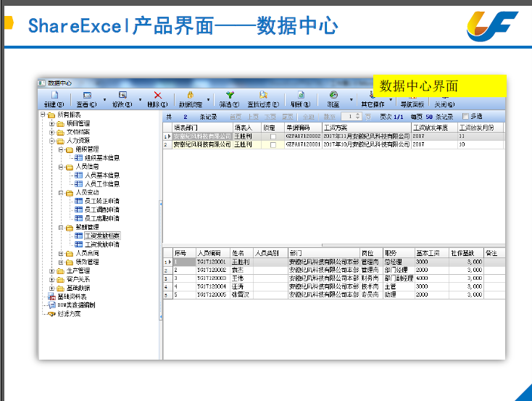
Task: Click the 数据锁定 lock icon
Action: click(x=191, y=95)
